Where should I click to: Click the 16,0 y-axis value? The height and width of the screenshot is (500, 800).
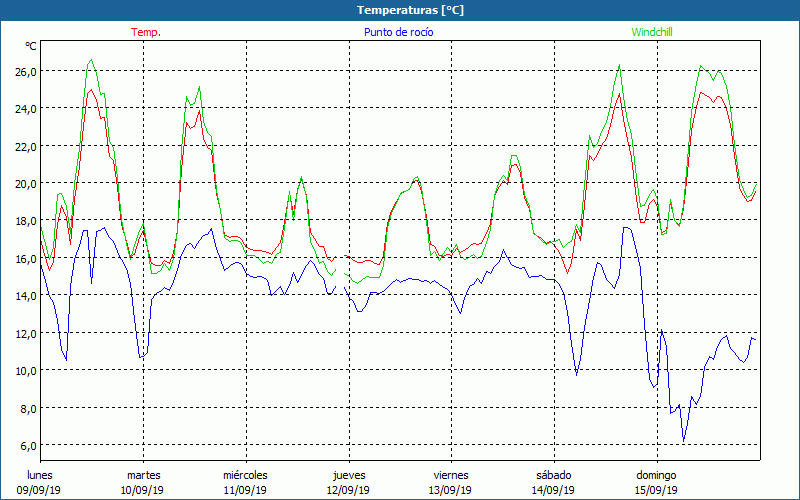coord(26,259)
